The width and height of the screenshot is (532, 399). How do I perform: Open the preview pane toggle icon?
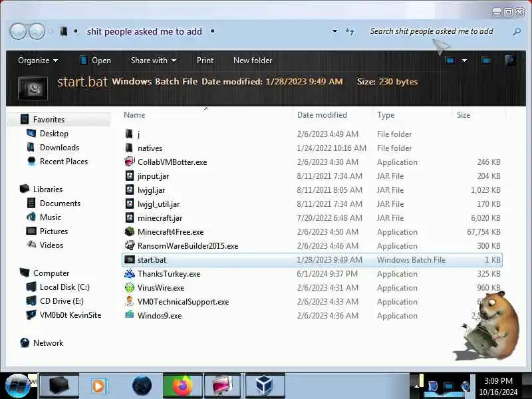coord(486,61)
